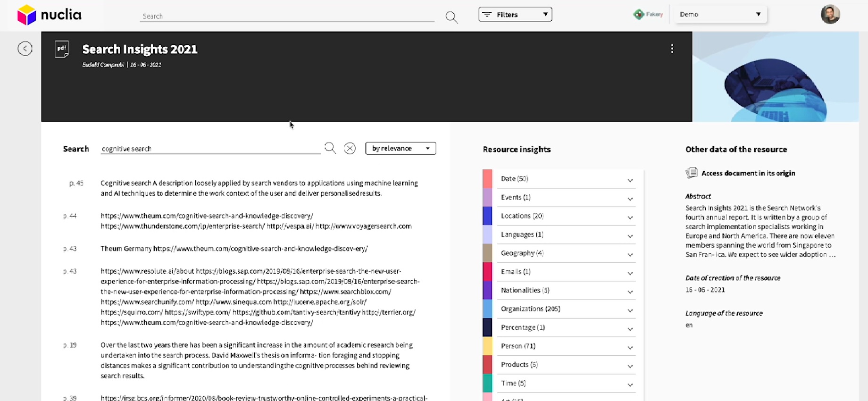
Task: Open Access document in its origin link
Action: coord(748,173)
